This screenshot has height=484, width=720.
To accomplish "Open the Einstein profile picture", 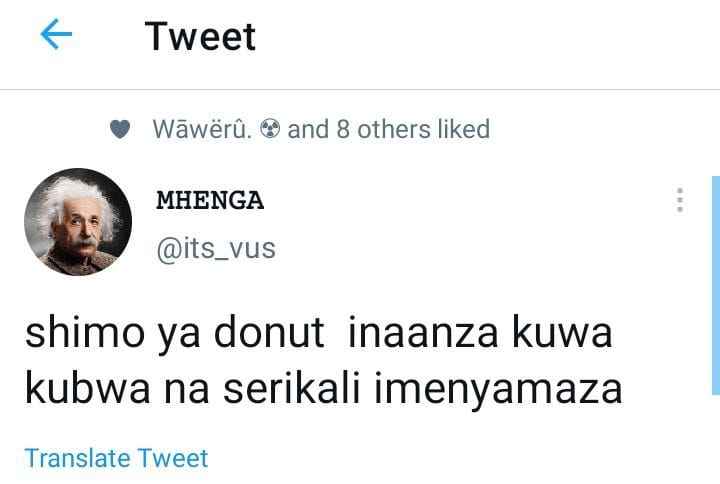I will coord(78,222).
